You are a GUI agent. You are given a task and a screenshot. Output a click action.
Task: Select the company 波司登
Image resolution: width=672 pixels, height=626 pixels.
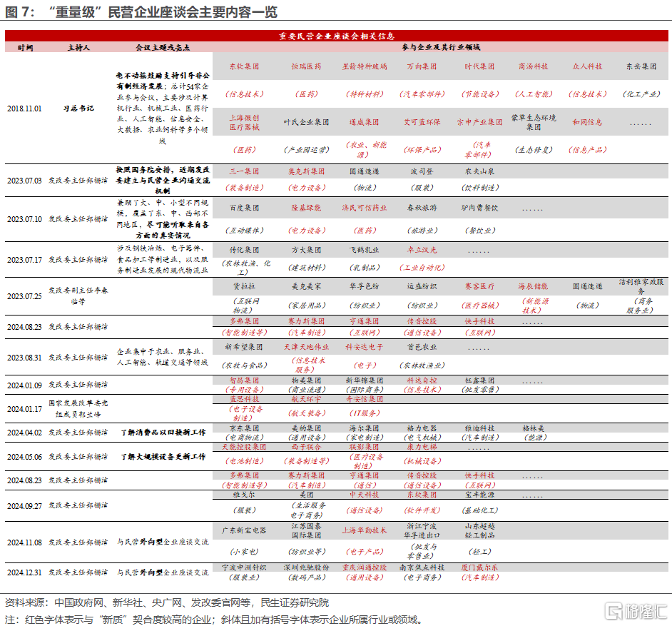(x=422, y=171)
